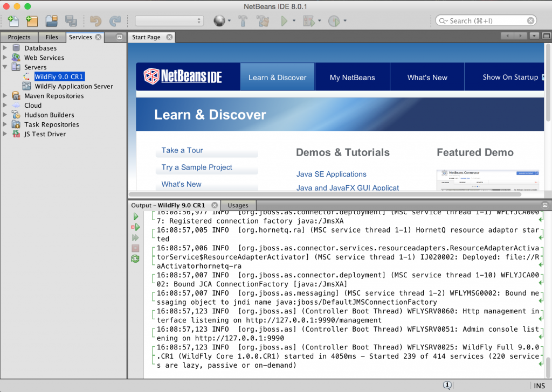
Task: Click the Start server icon in output
Action: (x=135, y=216)
